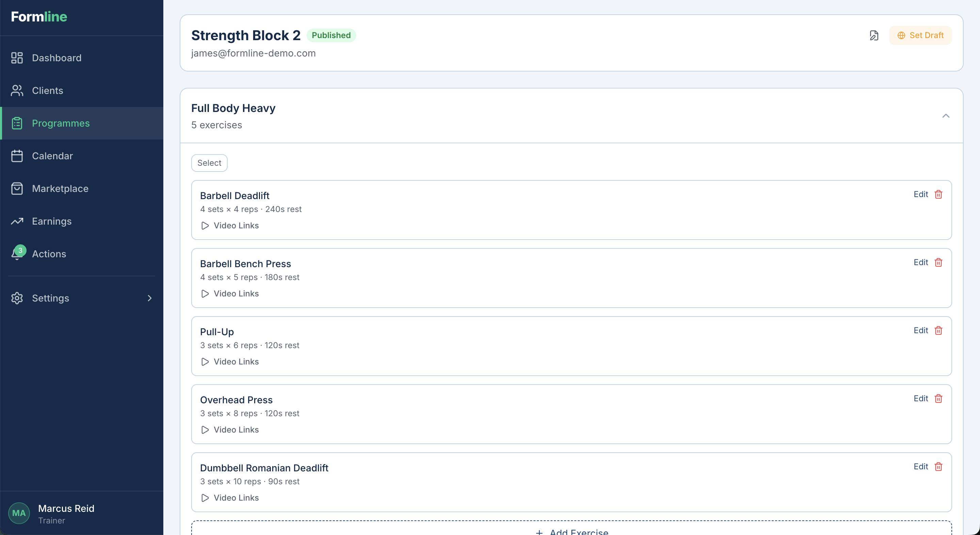Expand Video Links under Barbell Bench Press

[x=230, y=294]
